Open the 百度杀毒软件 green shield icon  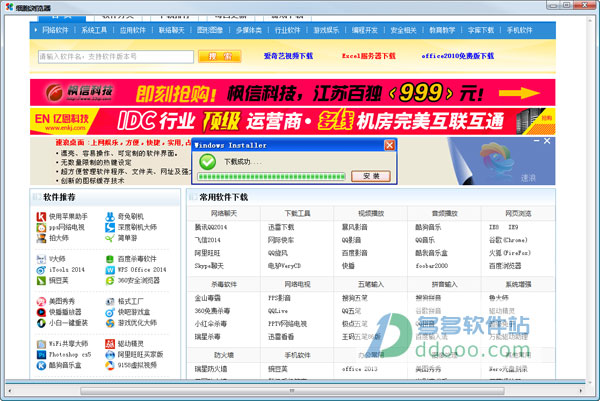(x=110, y=259)
